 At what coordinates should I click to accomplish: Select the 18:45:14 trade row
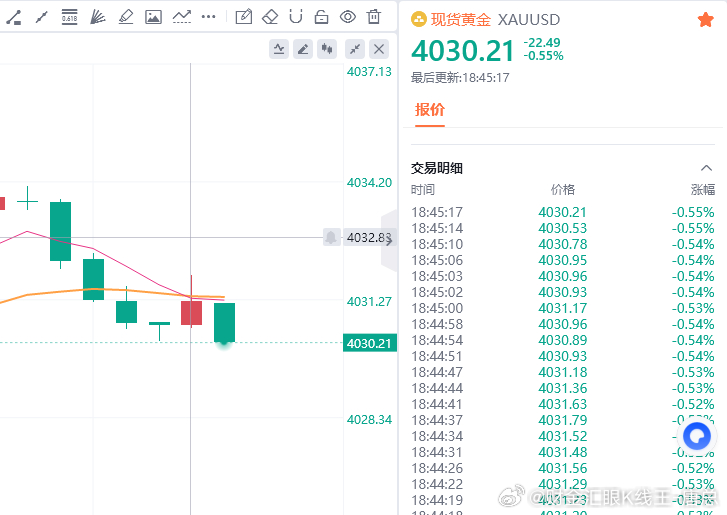click(562, 229)
